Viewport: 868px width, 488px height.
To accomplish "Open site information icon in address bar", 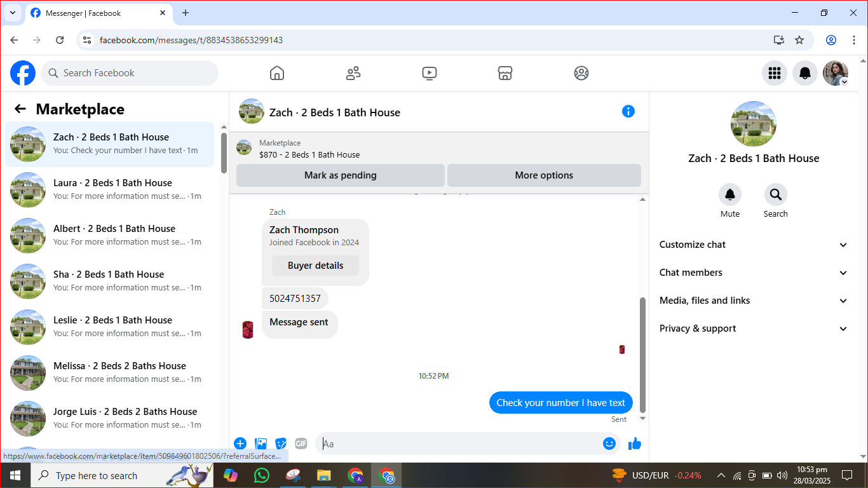I will [x=88, y=40].
